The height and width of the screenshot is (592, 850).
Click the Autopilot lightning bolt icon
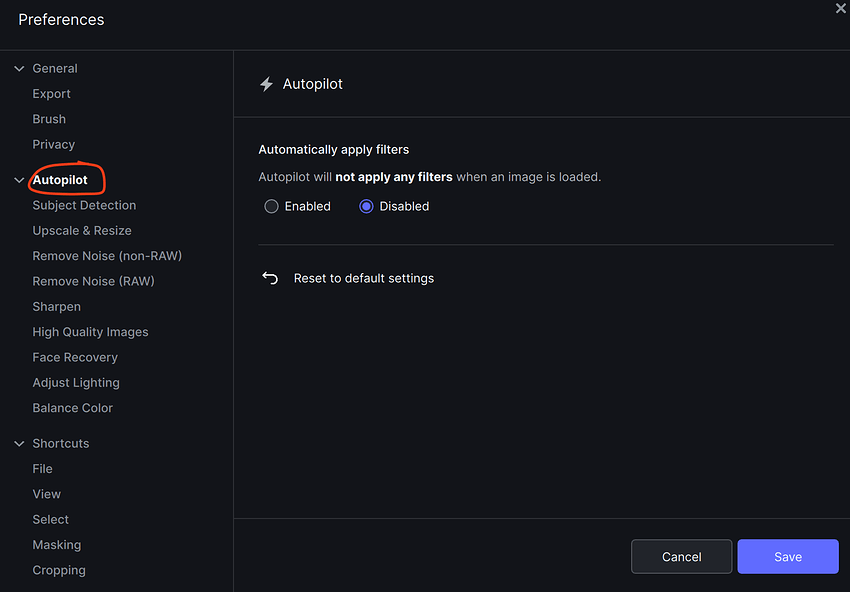pyautogui.click(x=266, y=85)
